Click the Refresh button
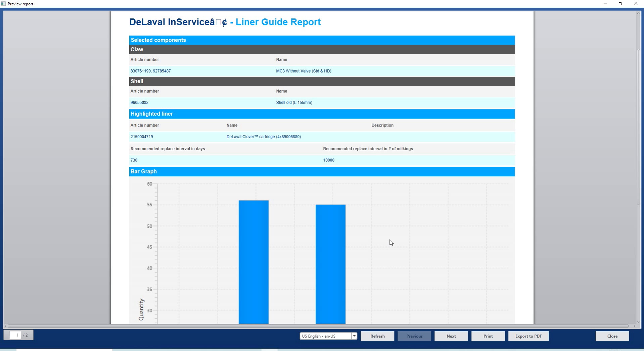Screen dimensions: 644x351 click(x=377, y=336)
